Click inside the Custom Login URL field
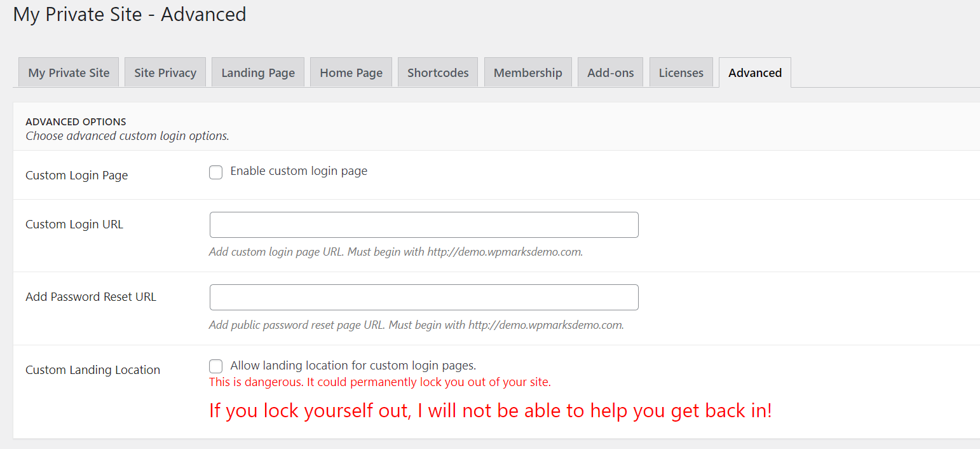The image size is (980, 449). point(424,224)
